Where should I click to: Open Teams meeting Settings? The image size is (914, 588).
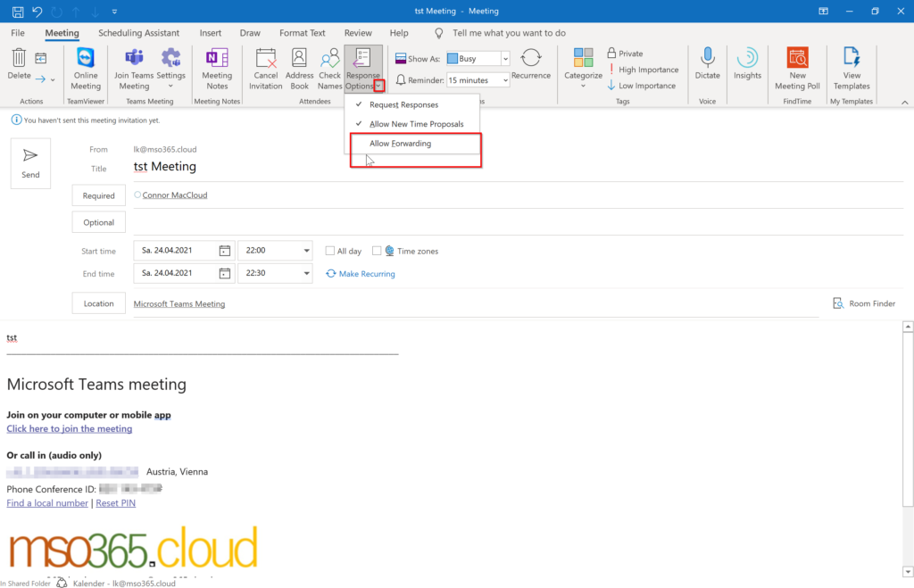click(x=170, y=69)
